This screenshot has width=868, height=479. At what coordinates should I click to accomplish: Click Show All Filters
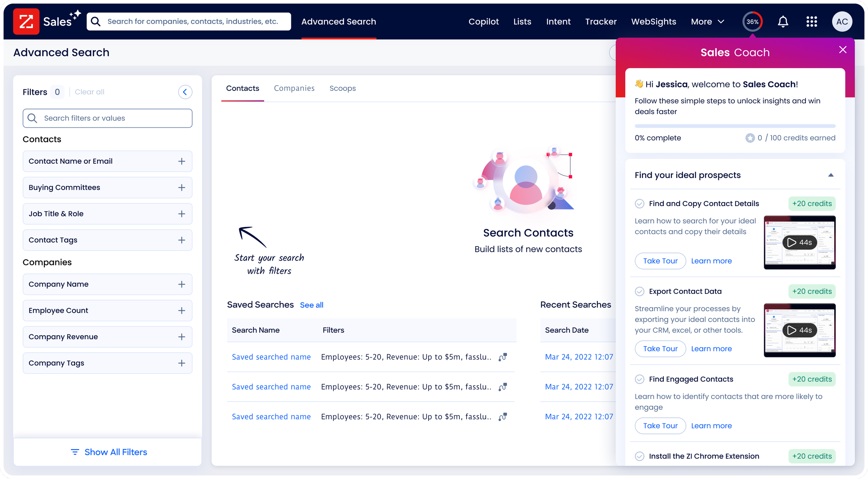coord(109,452)
